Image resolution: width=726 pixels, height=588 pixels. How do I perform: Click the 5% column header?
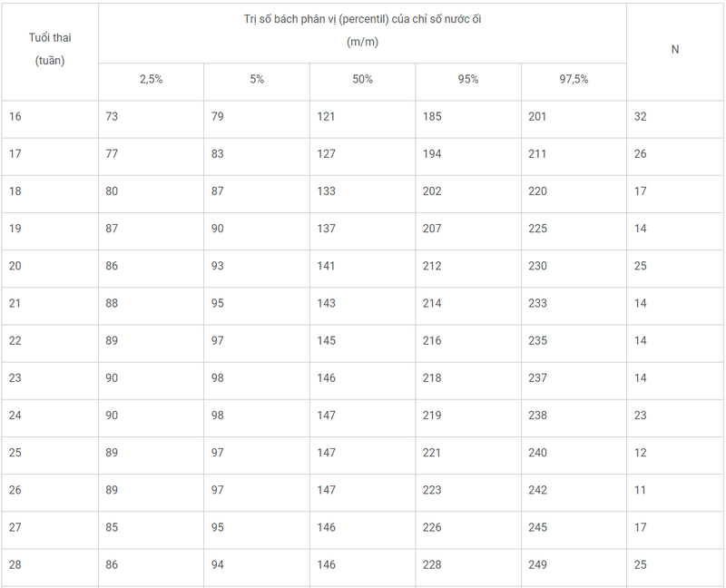point(257,79)
